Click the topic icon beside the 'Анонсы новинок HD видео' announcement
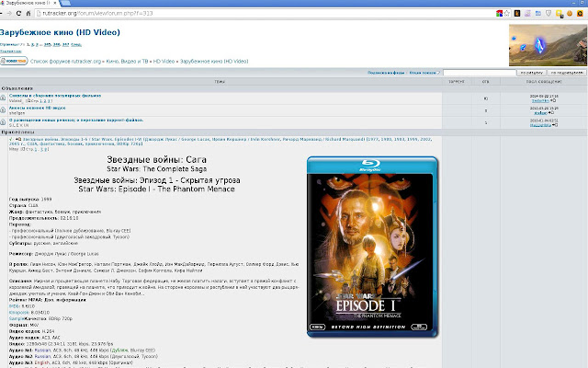Screen dimensions: 588x368 click(x=3, y=110)
